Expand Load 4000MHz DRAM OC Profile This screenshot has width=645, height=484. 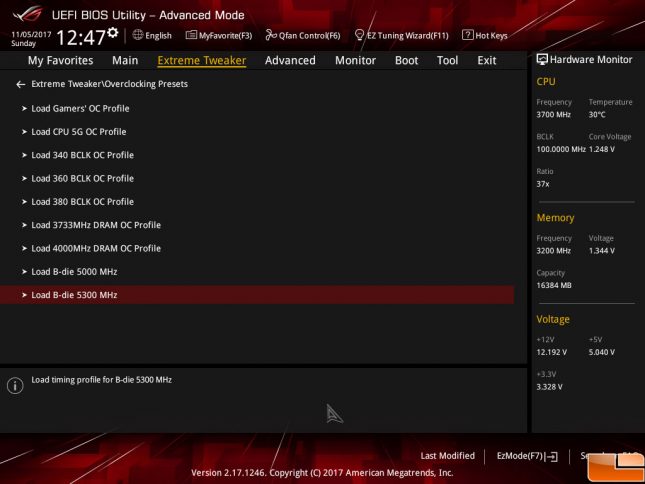[257, 248]
